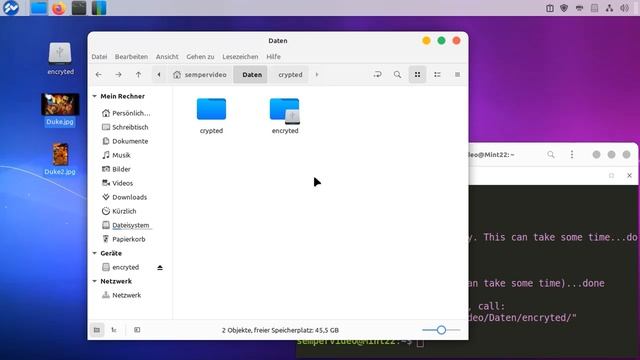
Task: Open the Hilfe menu
Action: point(273,57)
